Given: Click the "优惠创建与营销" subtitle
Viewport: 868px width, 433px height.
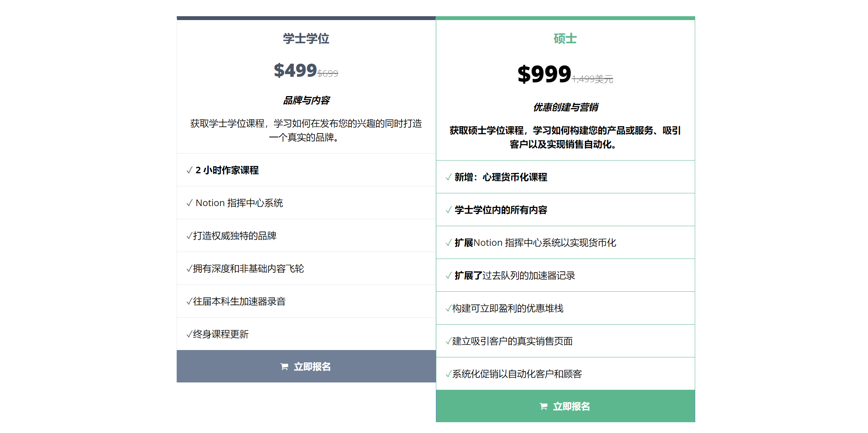Looking at the screenshot, I should [566, 107].
